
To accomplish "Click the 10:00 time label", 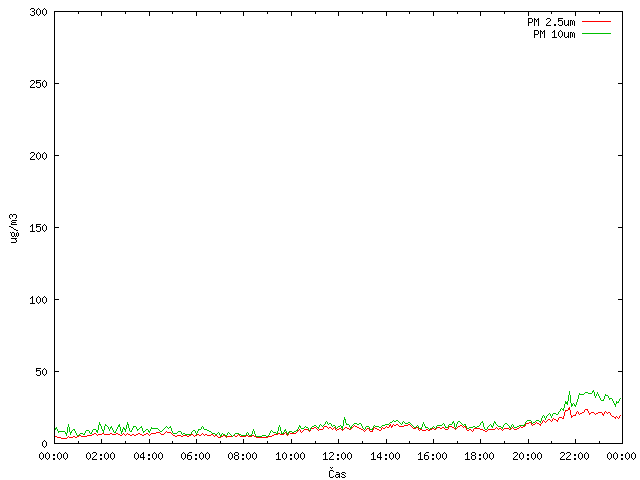I will (290, 456).
